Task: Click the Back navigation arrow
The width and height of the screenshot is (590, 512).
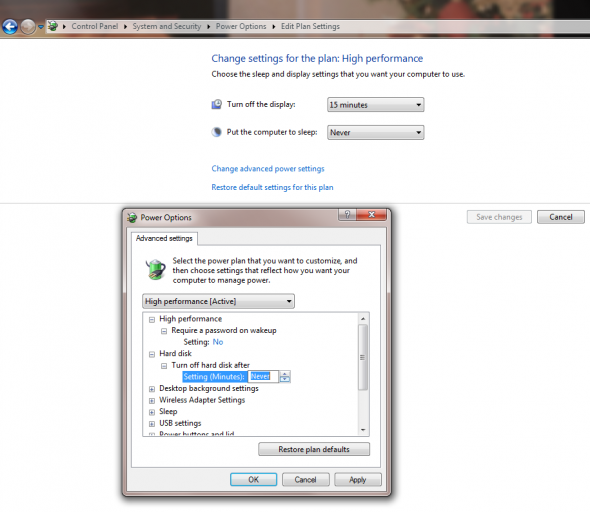Action: (10, 27)
